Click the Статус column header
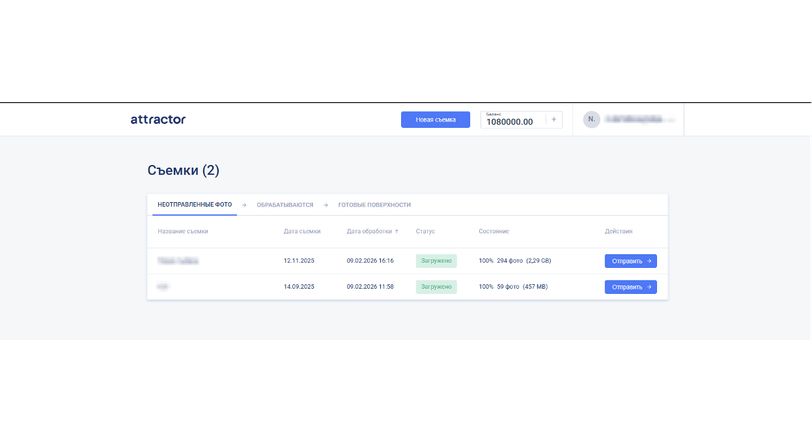The image size is (812, 440). [x=425, y=231]
